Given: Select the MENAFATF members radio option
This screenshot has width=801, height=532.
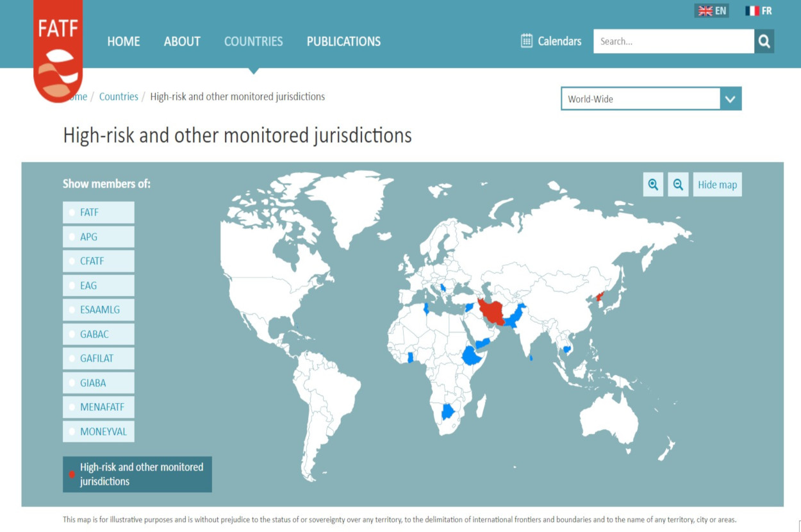Looking at the screenshot, I should pos(72,408).
